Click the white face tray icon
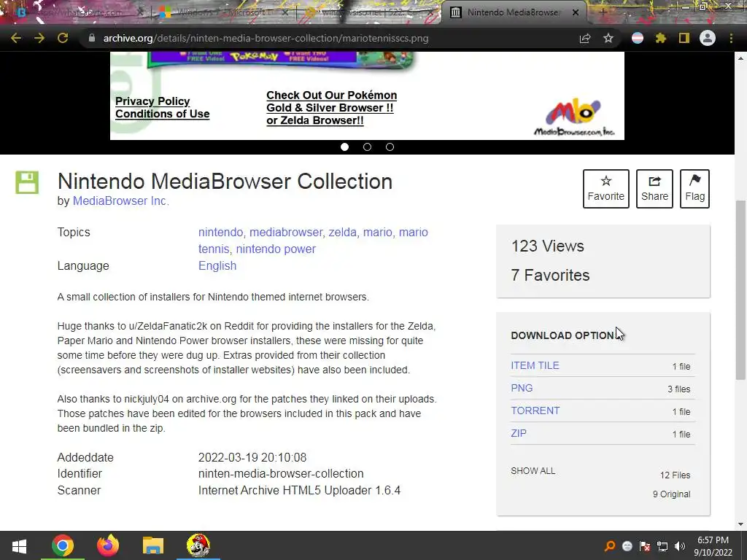This screenshot has width=747, height=560. (x=627, y=546)
